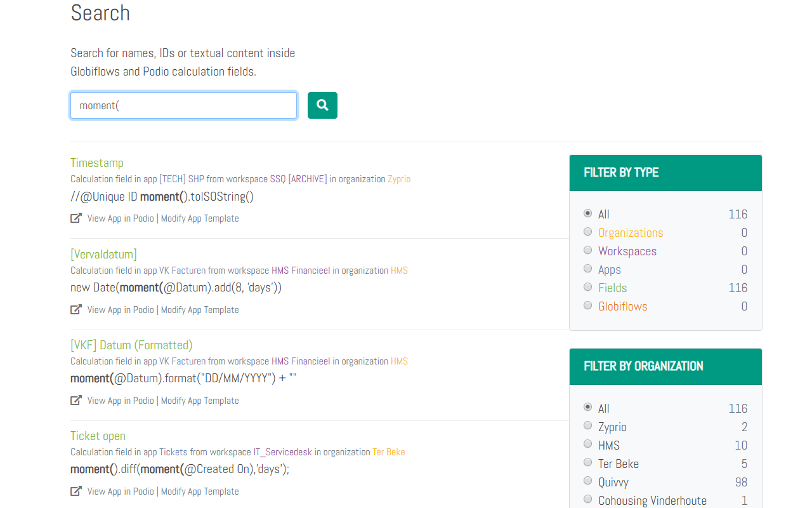Screen dimensions: 812x508
Task: Choose the Quivvy organization filter radio
Action: 587,481
